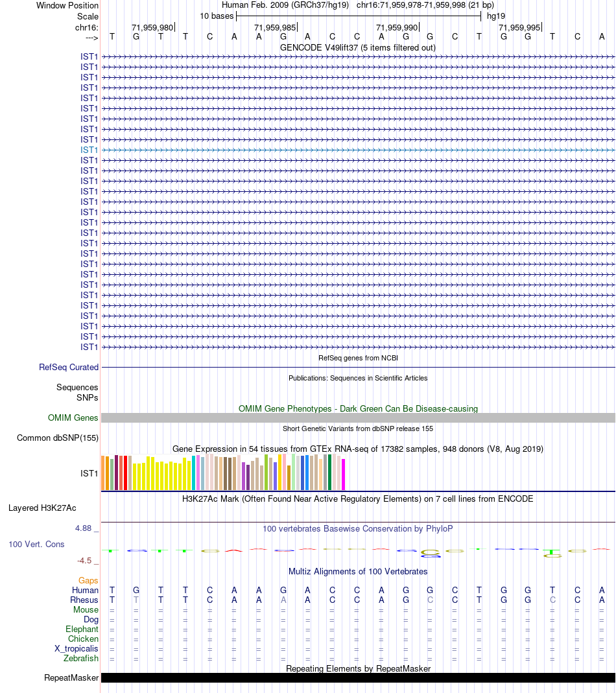Click the '10 bases' scale bar text
616x693 pixels.
point(217,16)
